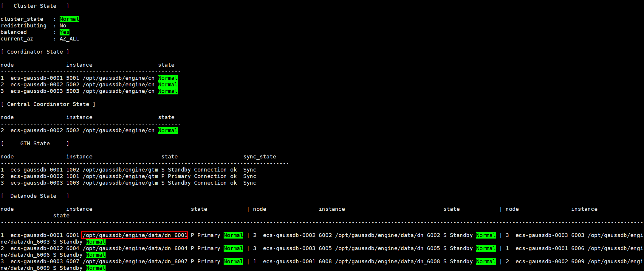Click datanode instance id 6003
This screenshot has width=644, height=271.
(x=578, y=235)
